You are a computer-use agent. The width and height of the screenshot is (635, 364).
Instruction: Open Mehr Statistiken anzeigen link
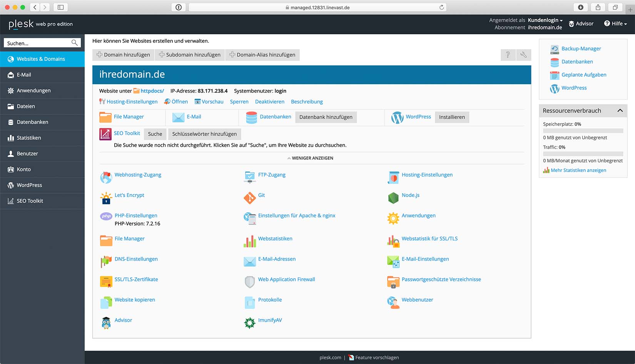[x=578, y=170]
